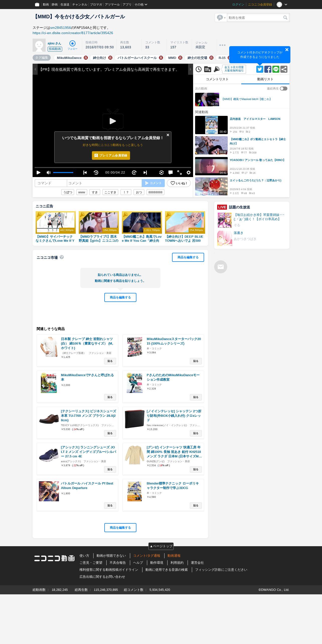This screenshot has height=644, width=322.
Task: Open MikuMikuDance tag dictionary icon
Action: 86,58
